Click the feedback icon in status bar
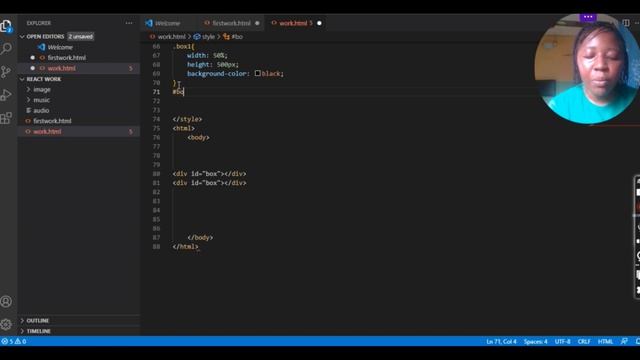 pyautogui.click(x=624, y=341)
